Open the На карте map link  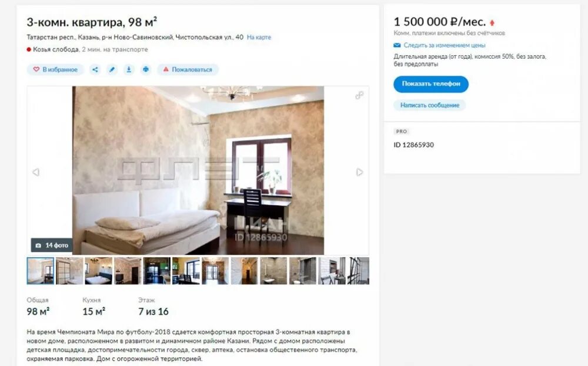[x=259, y=37]
